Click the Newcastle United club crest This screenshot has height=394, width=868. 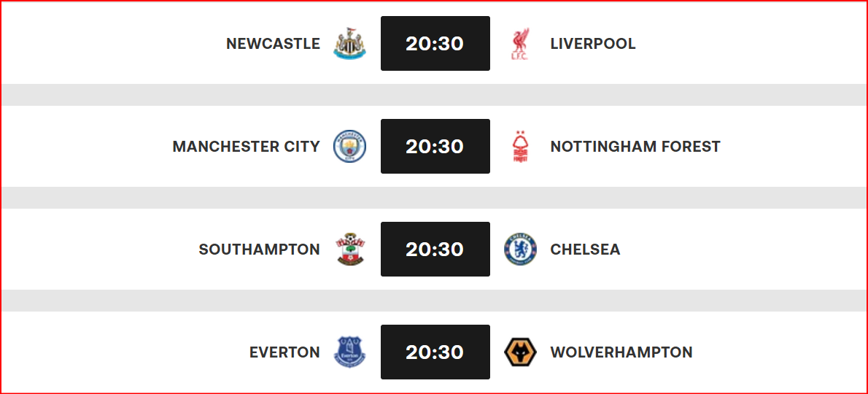[350, 43]
